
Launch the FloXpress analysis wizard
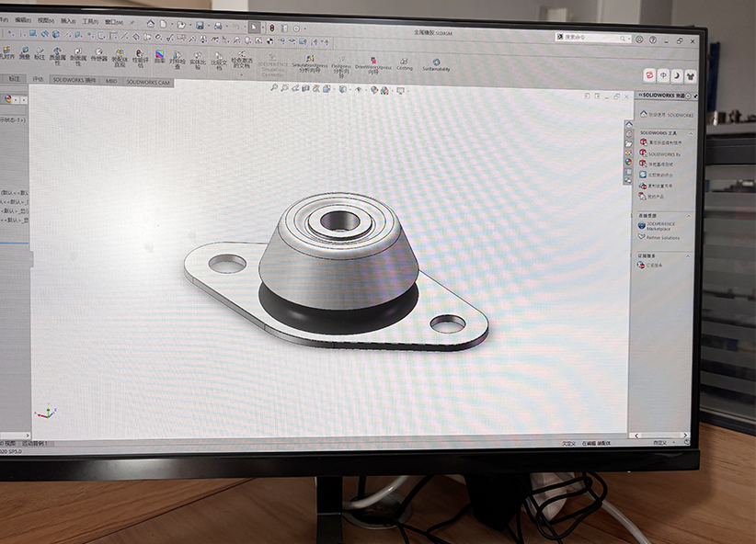click(x=341, y=67)
